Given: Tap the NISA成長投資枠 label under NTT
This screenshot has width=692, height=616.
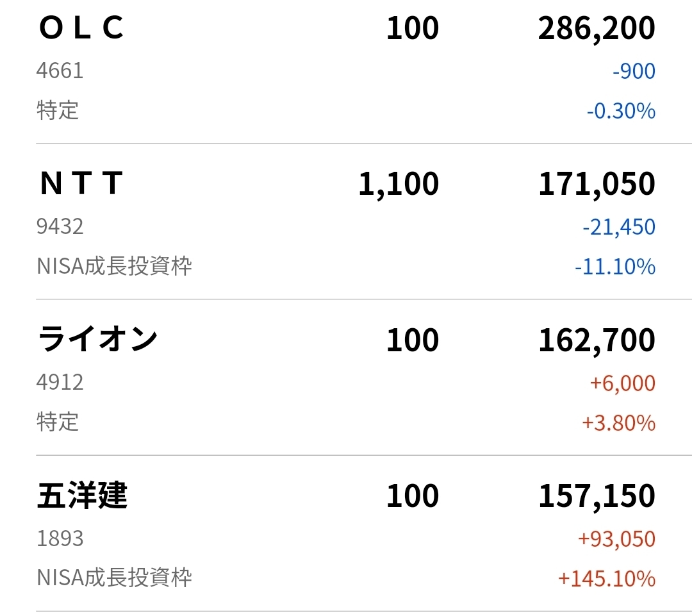Looking at the screenshot, I should click(114, 266).
